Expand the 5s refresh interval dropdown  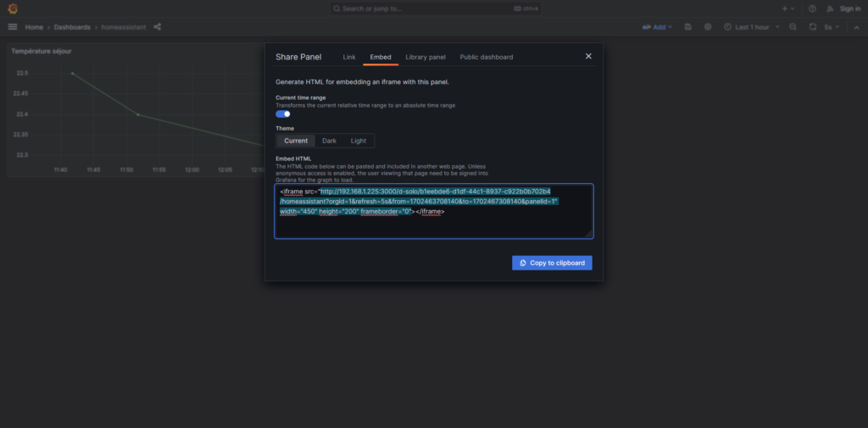[x=832, y=26]
